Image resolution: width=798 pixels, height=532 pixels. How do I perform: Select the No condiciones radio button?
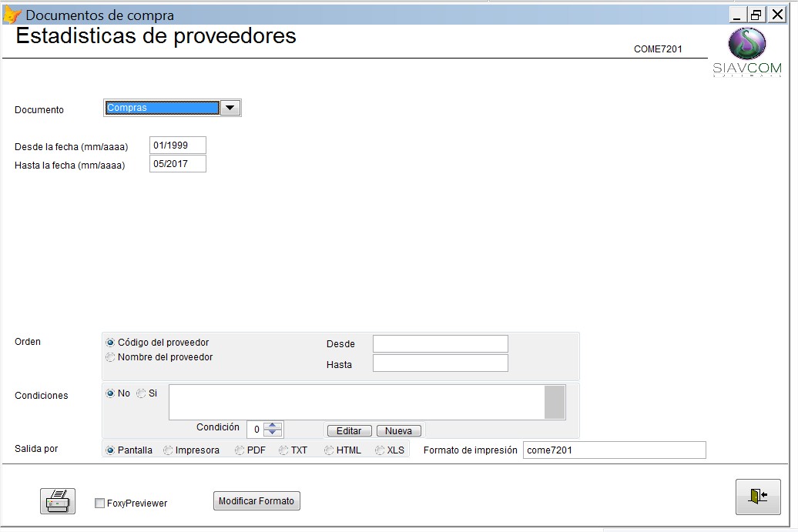coord(110,393)
